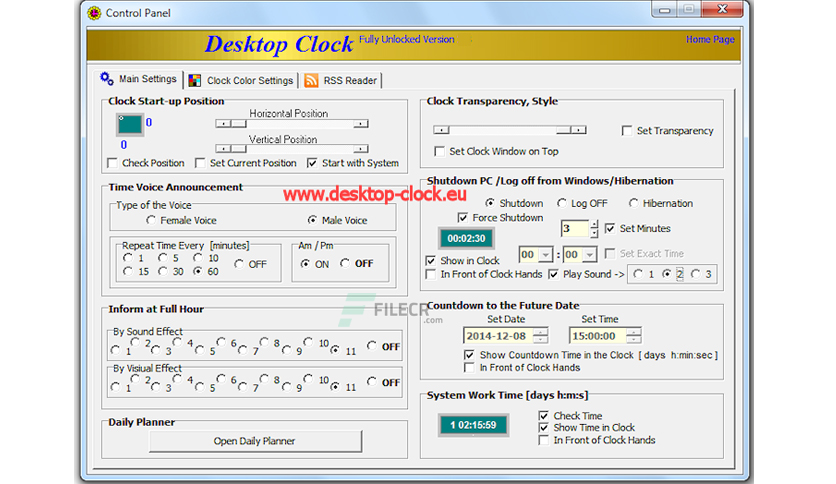836x484 pixels.
Task: Click the Vertical Position slider thumb
Action: pyautogui.click(x=239, y=149)
